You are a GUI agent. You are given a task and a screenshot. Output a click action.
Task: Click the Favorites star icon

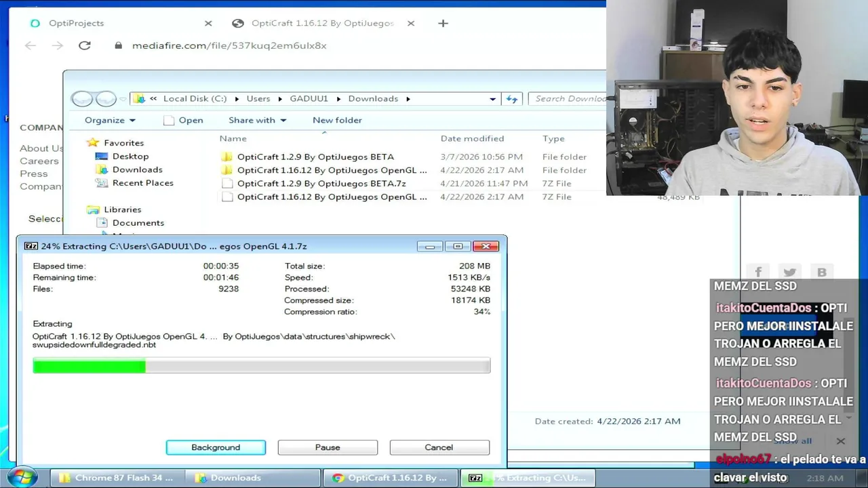[94, 143]
